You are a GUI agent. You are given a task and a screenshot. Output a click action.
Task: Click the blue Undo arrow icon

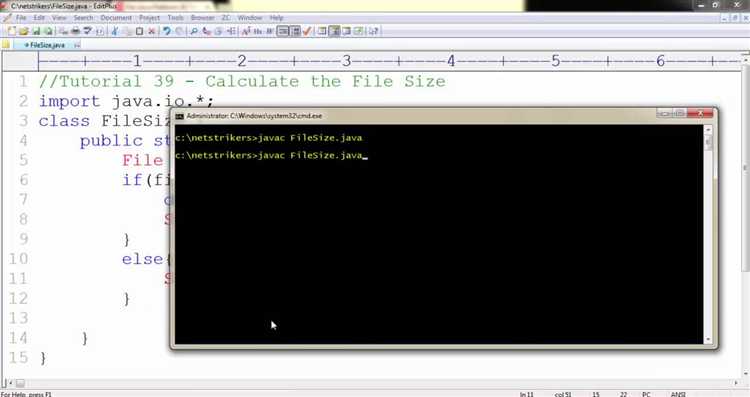[166, 31]
